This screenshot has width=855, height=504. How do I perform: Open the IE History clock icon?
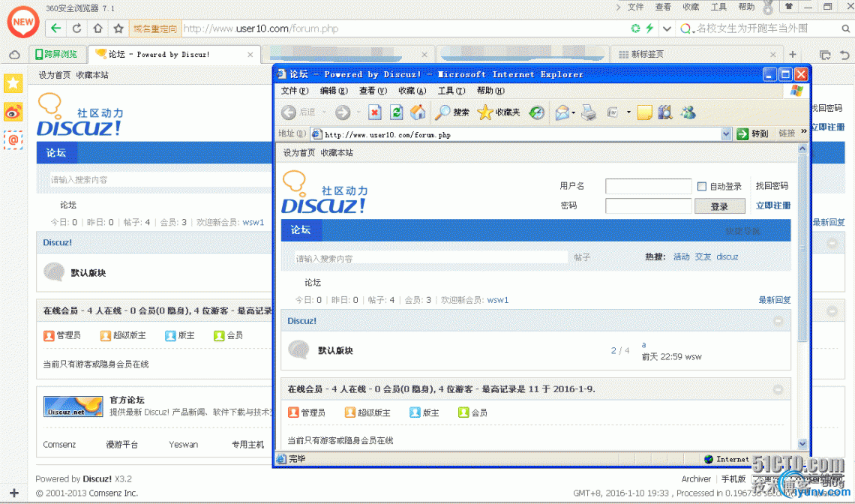tap(537, 112)
